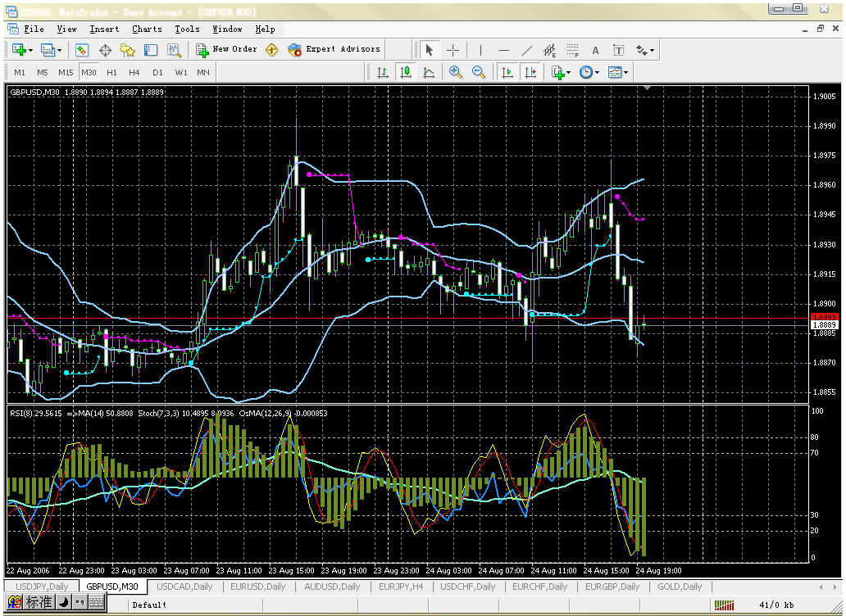846x616 pixels.
Task: Open the Charts menu
Action: coord(147,29)
